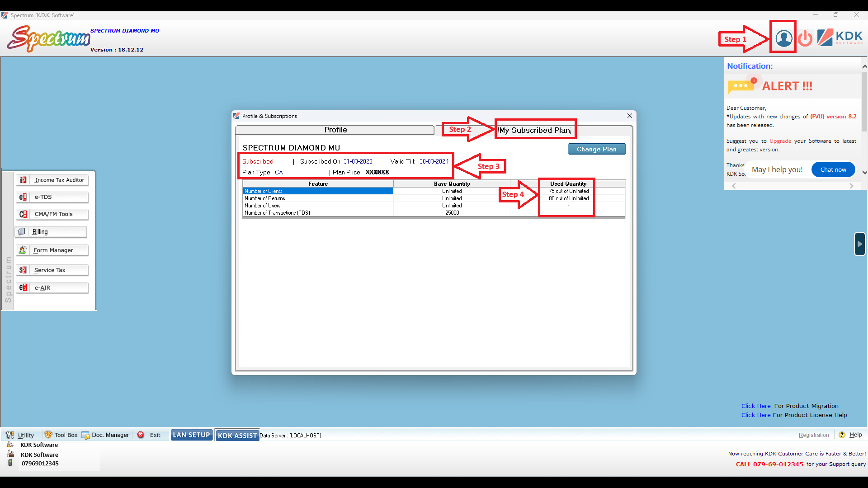The image size is (868, 488).
Task: Select Number of Transactions (TDS) row
Action: click(x=434, y=213)
